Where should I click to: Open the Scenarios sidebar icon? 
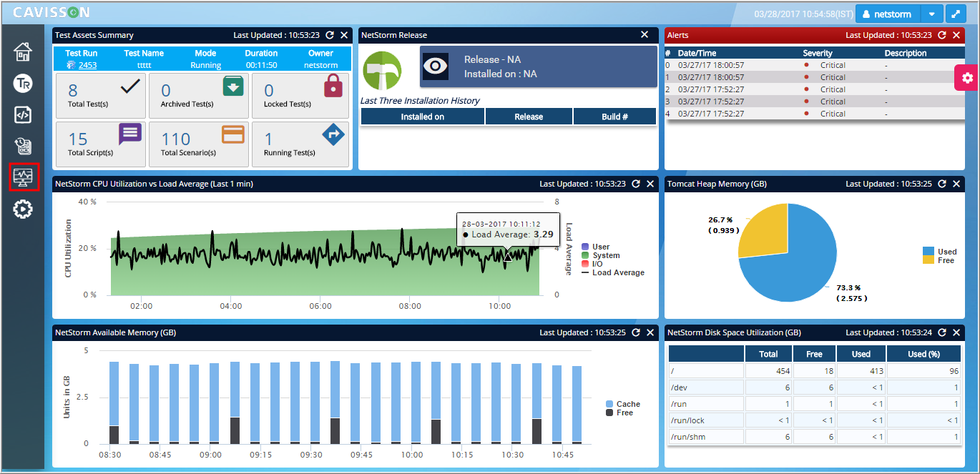click(x=23, y=146)
